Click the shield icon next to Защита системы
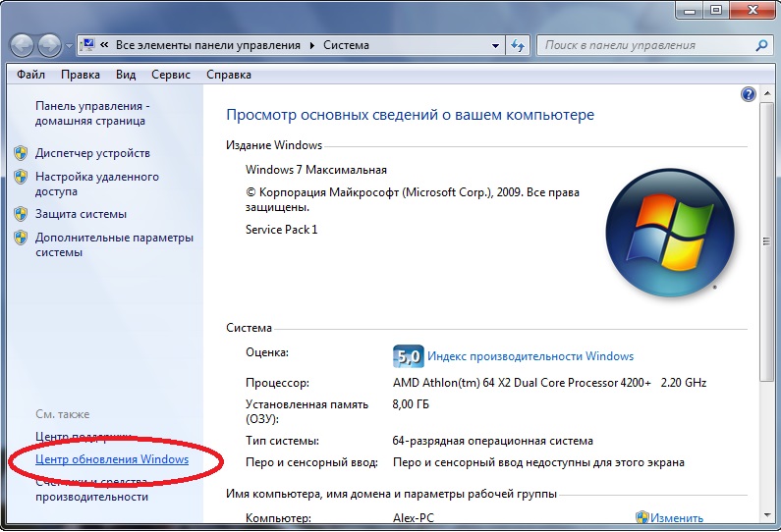 tap(21, 214)
